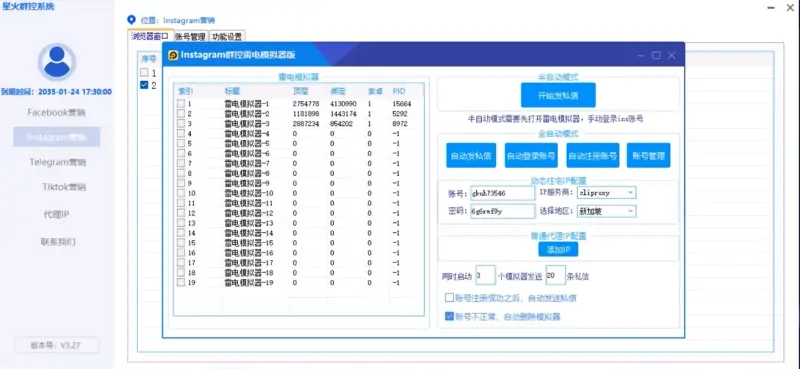Viewport: 800px width, 369px height.
Task: Switch to the 浏览器窗口 tab
Action: tap(150, 36)
